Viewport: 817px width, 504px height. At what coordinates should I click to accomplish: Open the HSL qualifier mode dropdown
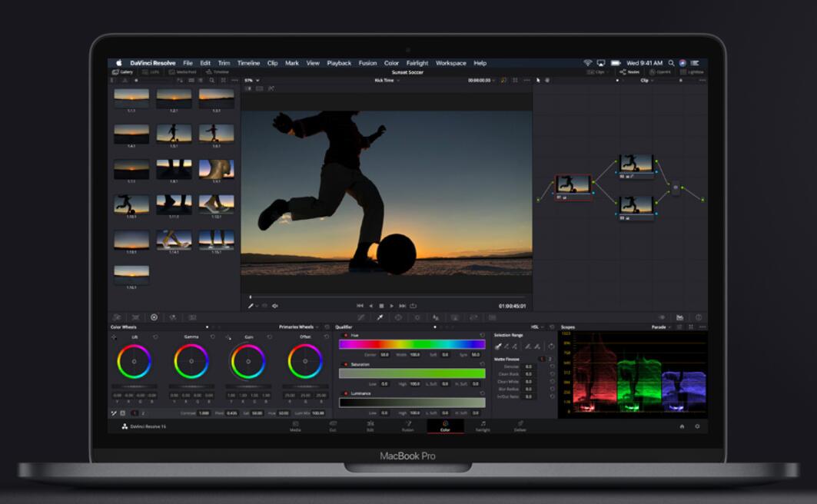[536, 327]
